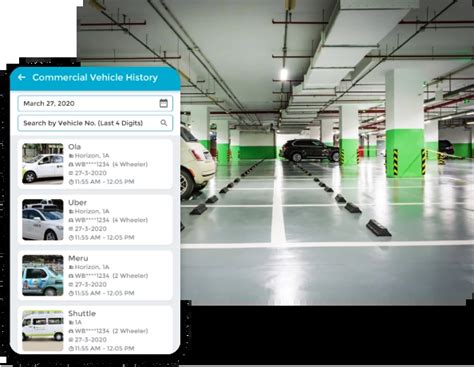Click the flat icon in Shuttle card
Screen dimensions: 474x367
tap(71, 322)
